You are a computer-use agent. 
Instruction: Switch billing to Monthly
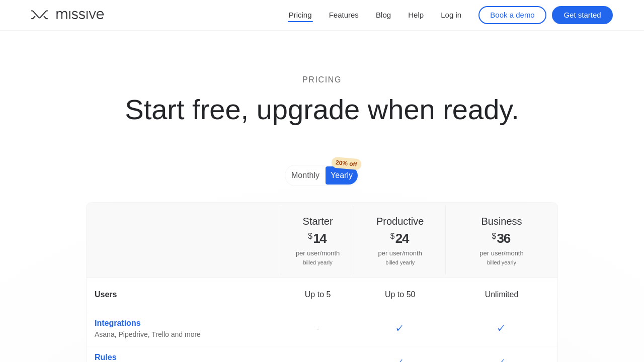[305, 175]
